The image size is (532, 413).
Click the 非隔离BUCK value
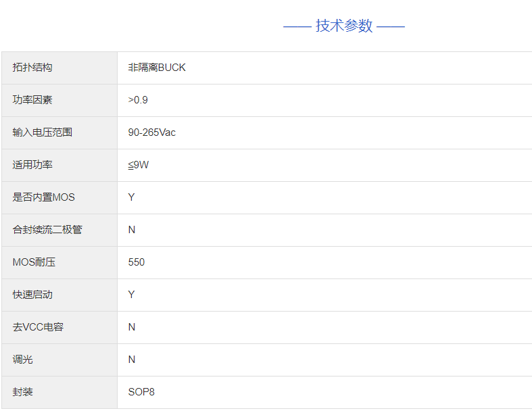point(157,68)
